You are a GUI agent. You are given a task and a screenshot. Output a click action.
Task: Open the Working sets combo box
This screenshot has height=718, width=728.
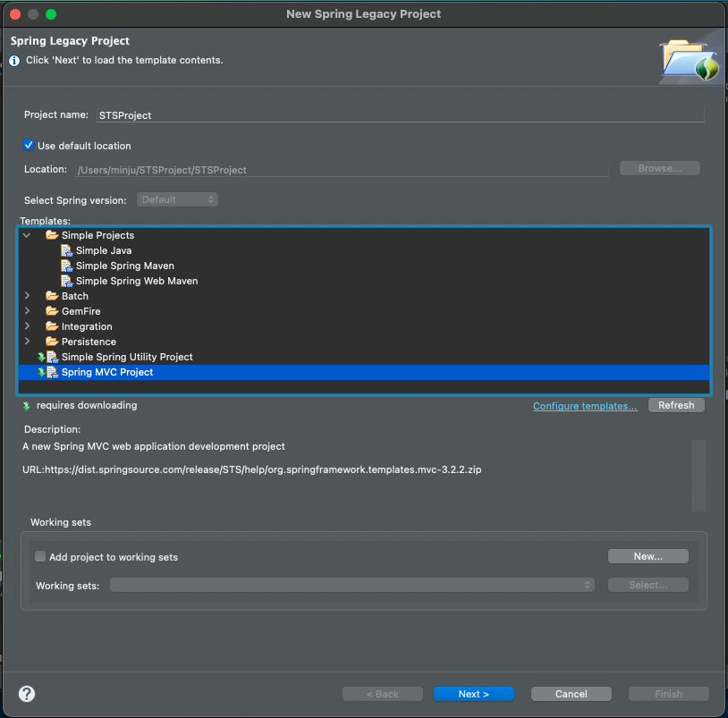[x=352, y=585]
